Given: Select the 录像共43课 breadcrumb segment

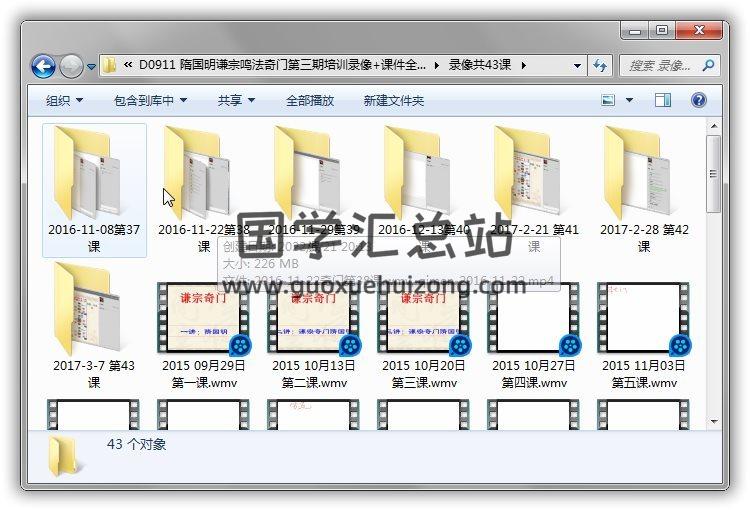Looking at the screenshot, I should (x=480, y=65).
